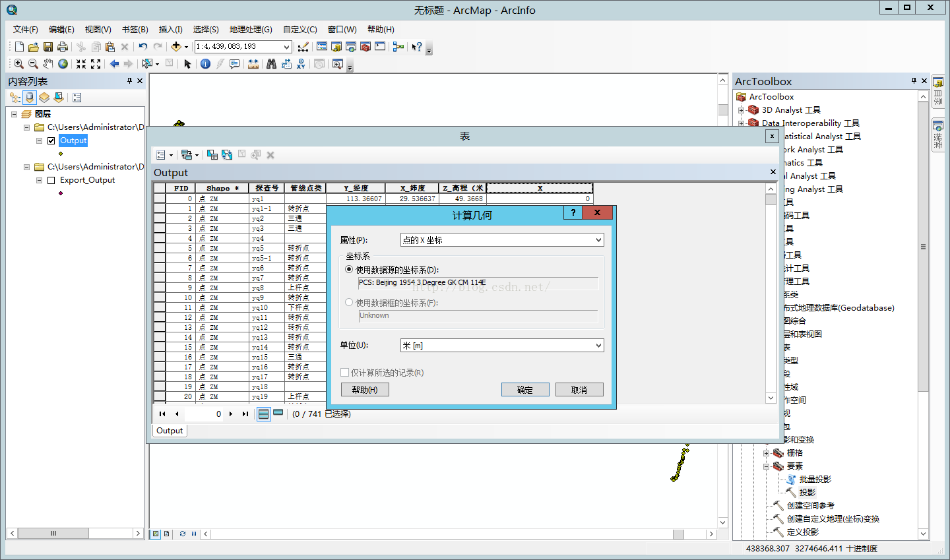Click 帮助(H) button in the dialog
The image size is (950, 560).
(365, 390)
